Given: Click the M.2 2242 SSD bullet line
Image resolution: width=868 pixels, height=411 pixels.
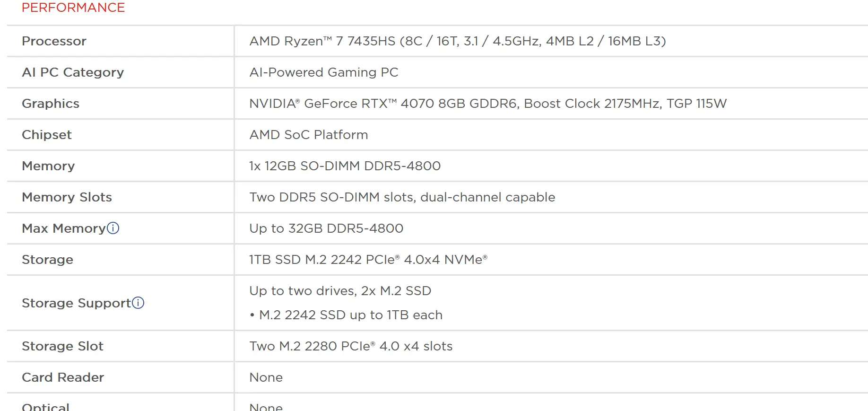Looking at the screenshot, I should click(x=346, y=315).
